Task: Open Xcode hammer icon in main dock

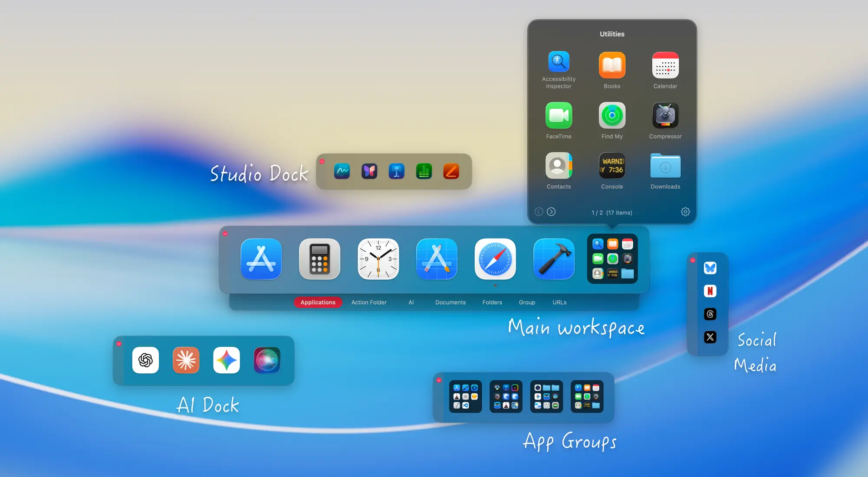Action: (x=554, y=259)
